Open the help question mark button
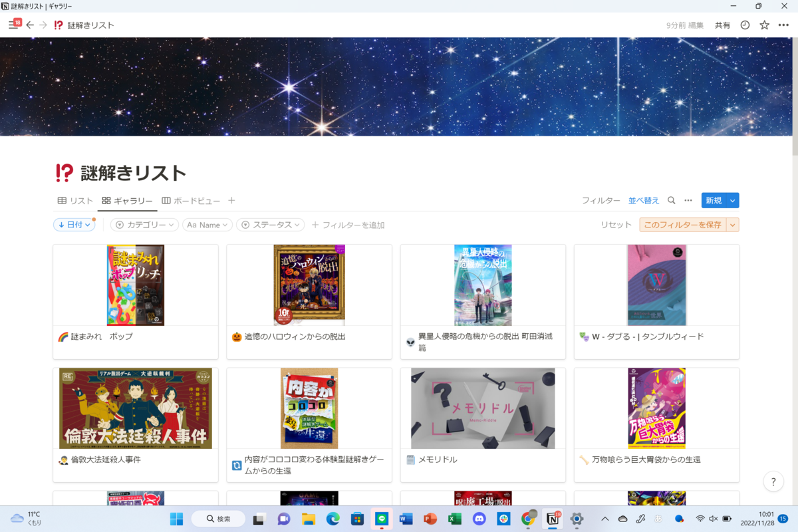The width and height of the screenshot is (798, 532). (x=773, y=481)
